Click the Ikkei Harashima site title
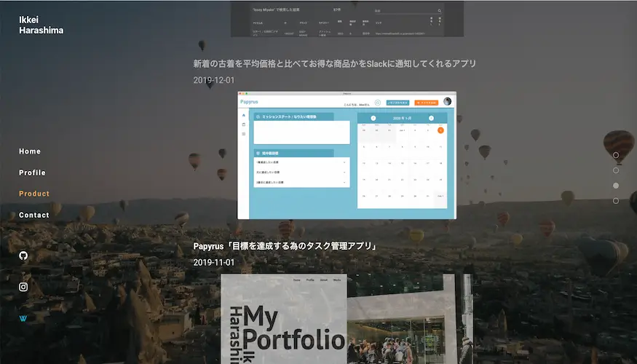Image resolution: width=637 pixels, height=364 pixels. pos(41,25)
